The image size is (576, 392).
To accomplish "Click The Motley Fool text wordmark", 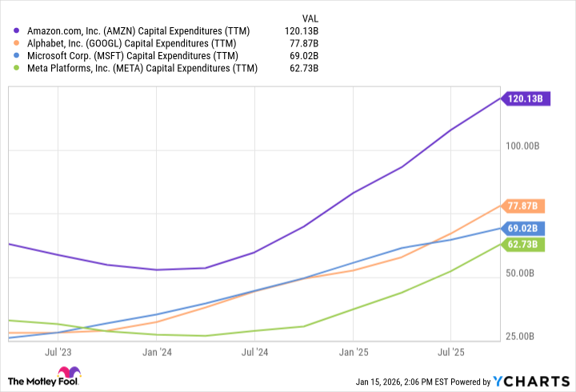I will pyautogui.click(x=31, y=380).
